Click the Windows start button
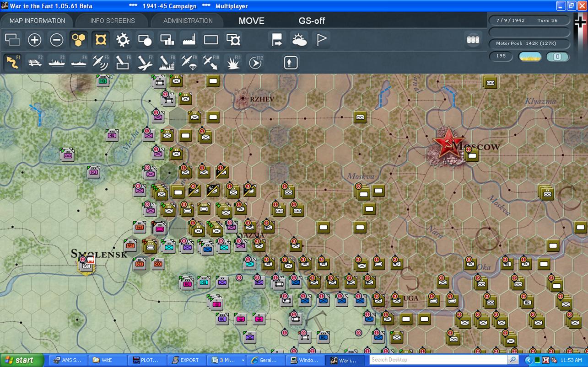Image resolution: width=588 pixels, height=367 pixels. (x=22, y=360)
